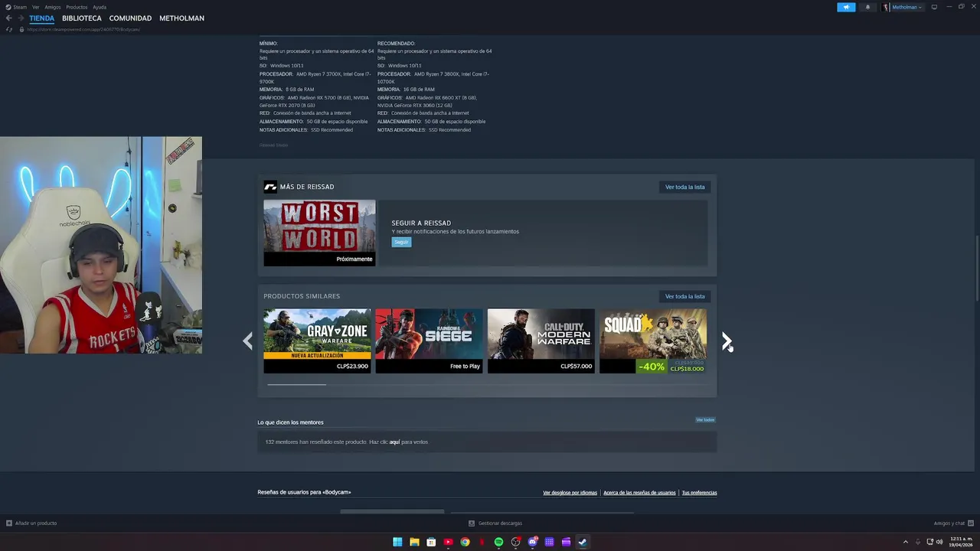
Task: Open Microsoft Store from taskbar
Action: (431, 542)
